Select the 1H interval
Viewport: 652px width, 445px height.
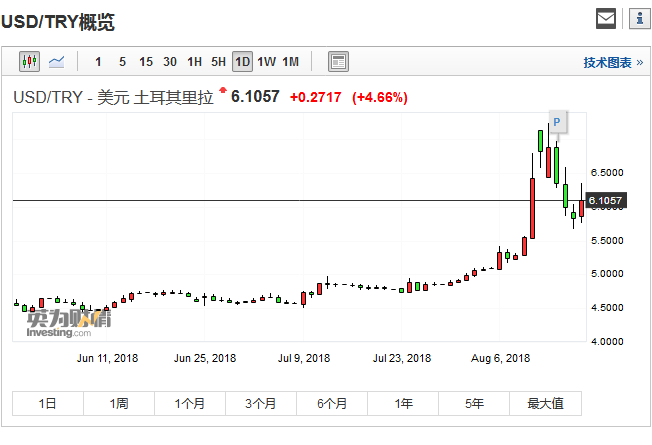194,62
